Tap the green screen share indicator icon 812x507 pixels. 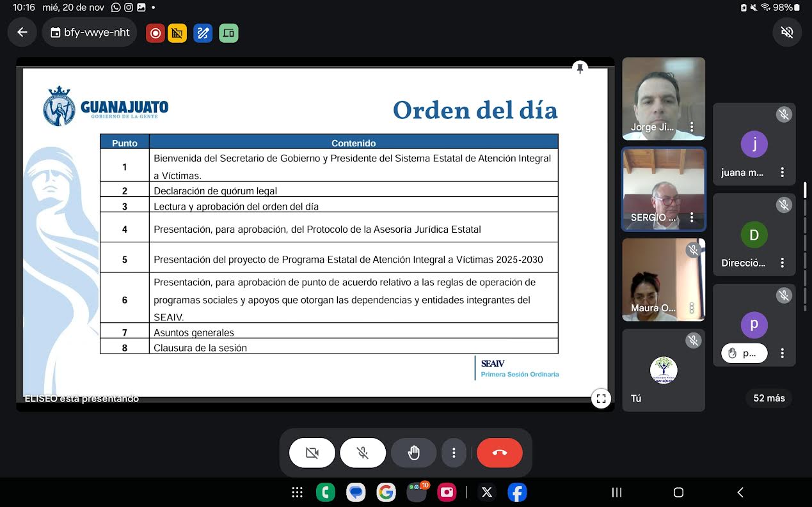[228, 33]
